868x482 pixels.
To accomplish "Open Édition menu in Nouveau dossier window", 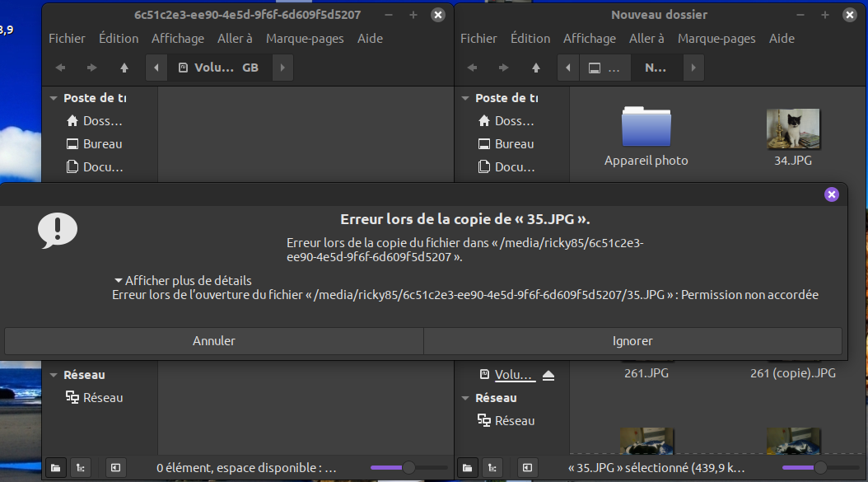I will click(x=530, y=38).
